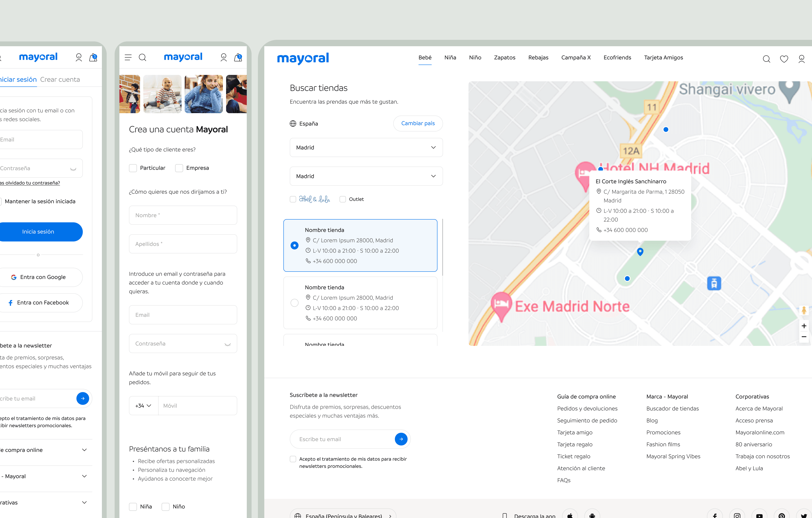Select the second Nombre tienda radio button
The image size is (812, 518).
(x=294, y=303)
